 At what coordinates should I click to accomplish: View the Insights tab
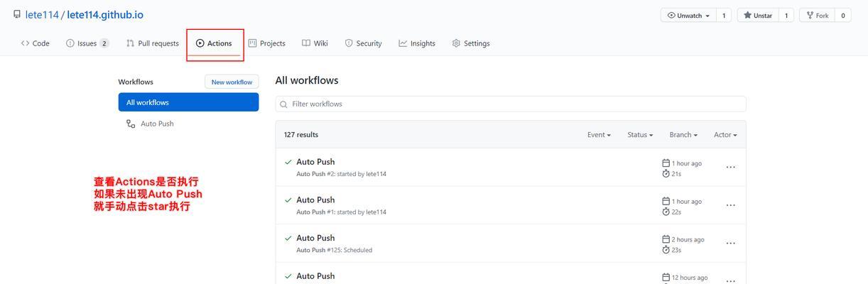[417, 43]
